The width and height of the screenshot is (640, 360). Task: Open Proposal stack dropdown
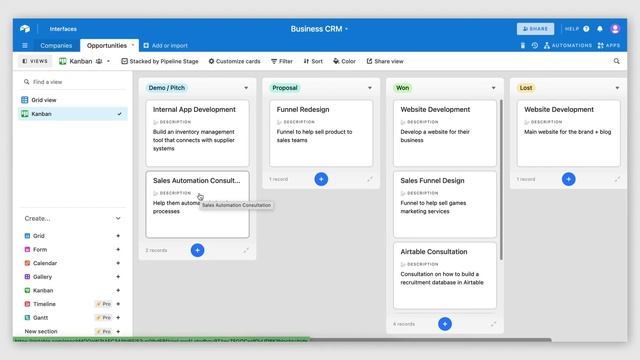[x=369, y=88]
